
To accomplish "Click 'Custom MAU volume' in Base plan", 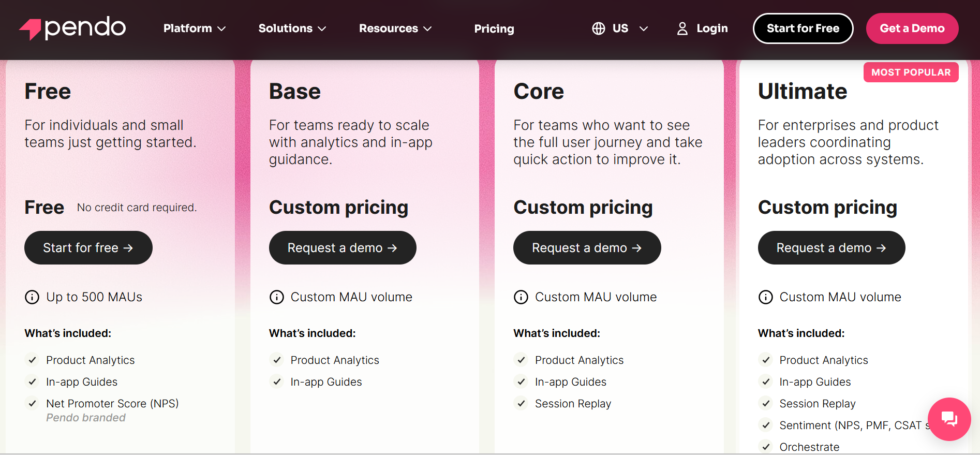I will pos(351,297).
